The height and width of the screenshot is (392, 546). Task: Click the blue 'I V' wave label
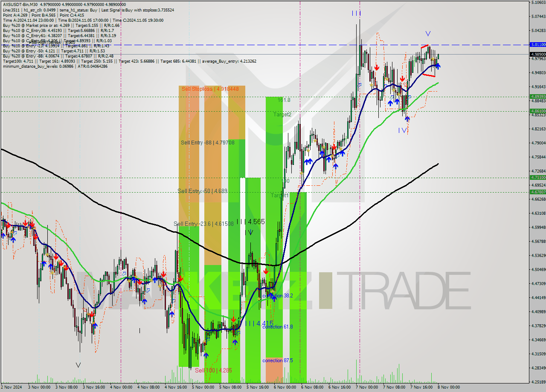click(402, 130)
